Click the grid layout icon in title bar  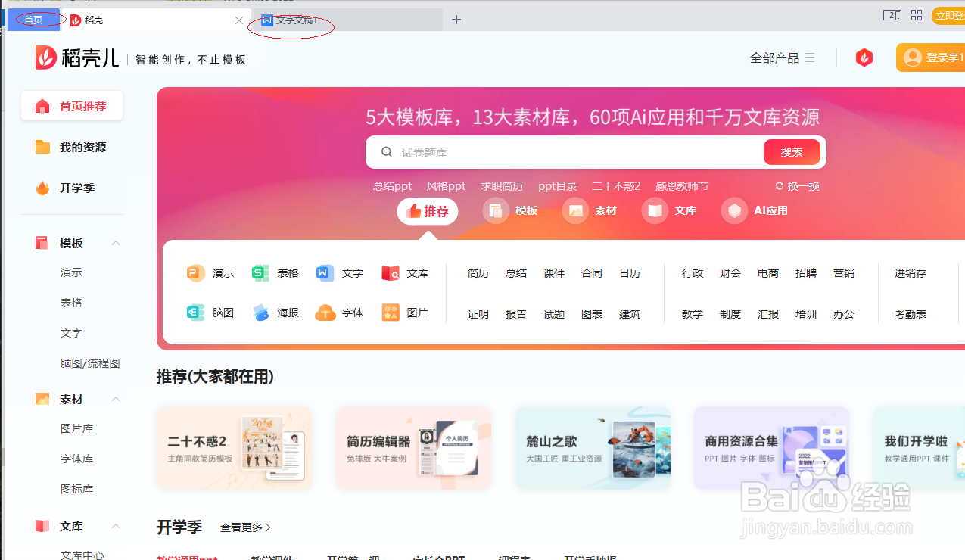917,15
